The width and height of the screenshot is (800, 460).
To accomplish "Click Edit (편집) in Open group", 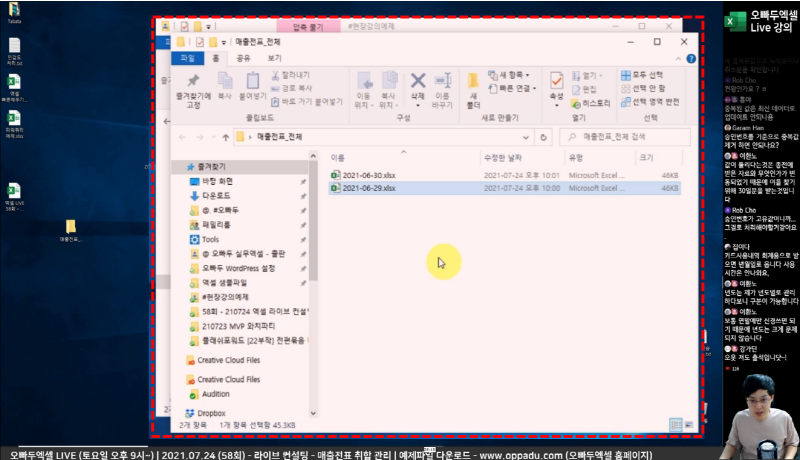I will click(x=584, y=89).
